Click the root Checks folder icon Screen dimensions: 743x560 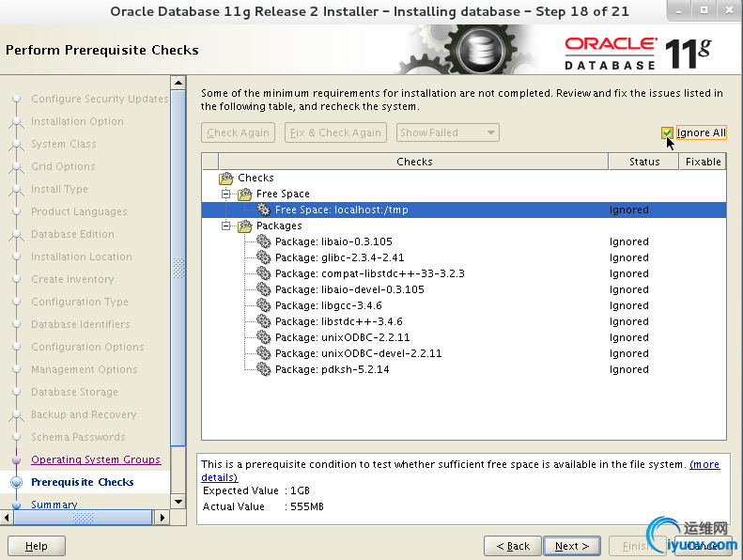click(x=226, y=178)
